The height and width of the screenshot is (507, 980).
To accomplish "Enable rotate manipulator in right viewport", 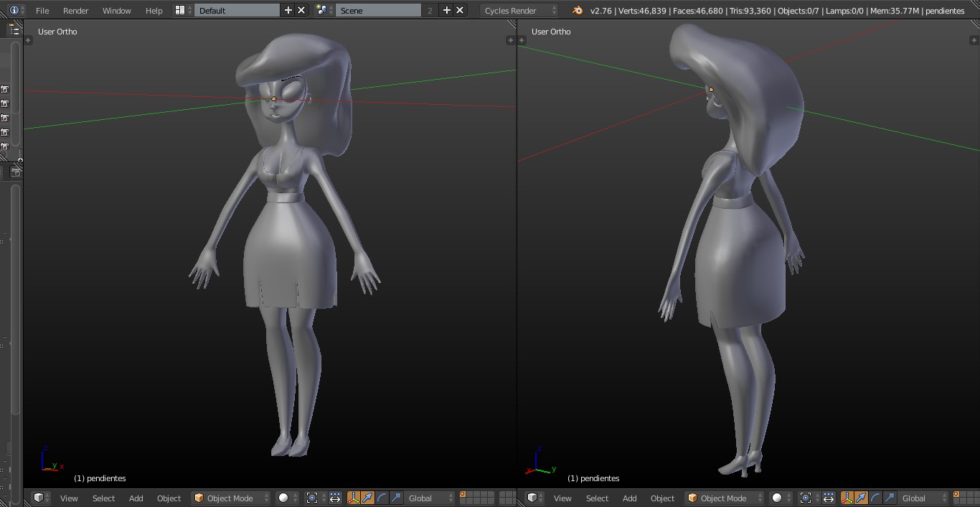I will [x=875, y=498].
